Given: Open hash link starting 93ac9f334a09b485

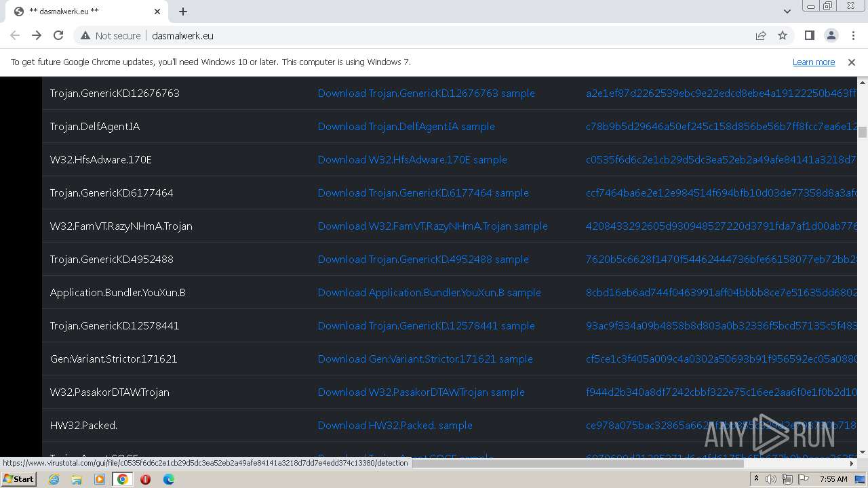Looking at the screenshot, I should 721,325.
